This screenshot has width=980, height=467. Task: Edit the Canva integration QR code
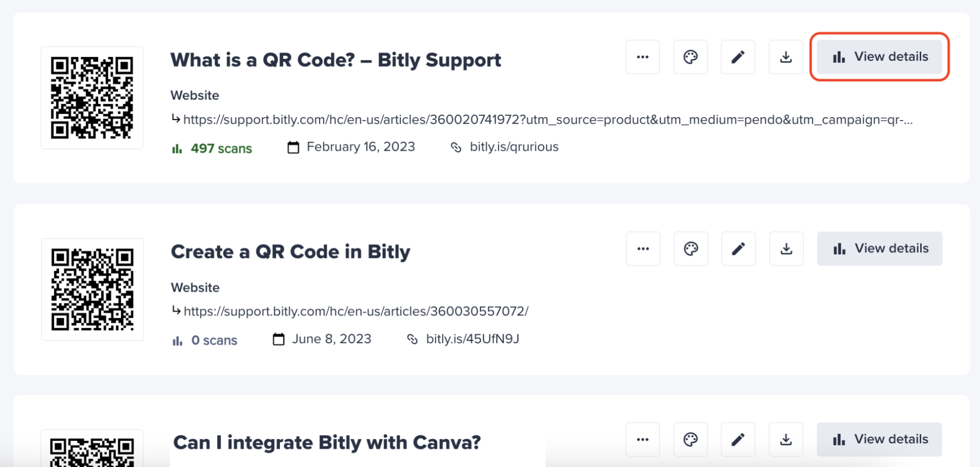pyautogui.click(x=738, y=440)
